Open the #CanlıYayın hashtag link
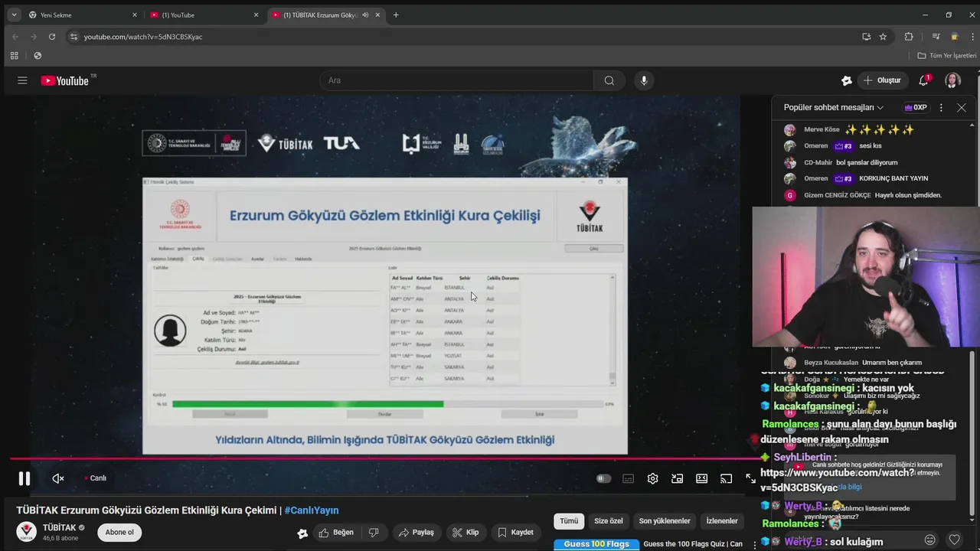 pyautogui.click(x=312, y=510)
